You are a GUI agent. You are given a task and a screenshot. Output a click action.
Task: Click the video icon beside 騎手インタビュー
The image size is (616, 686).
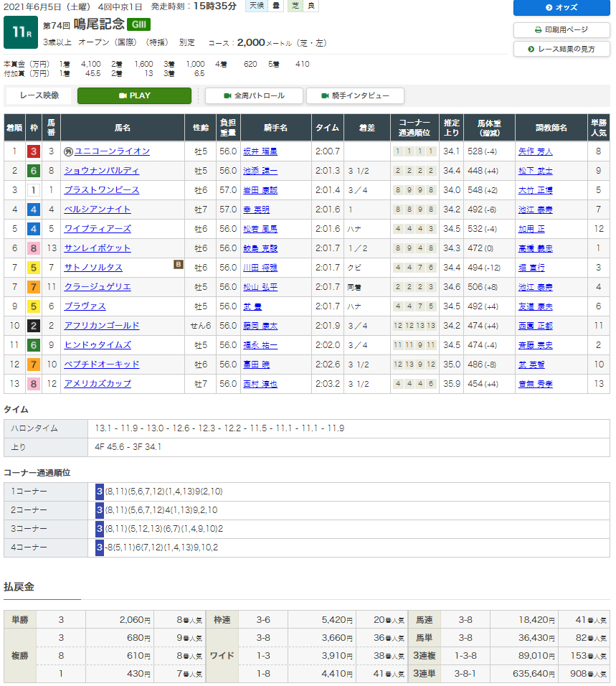328,95
